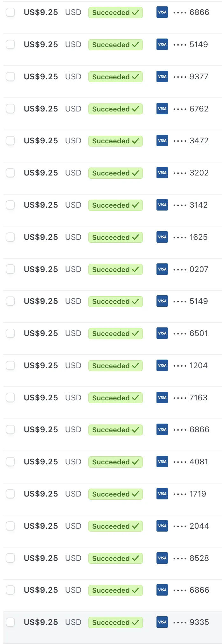Open the US$9.25 amount for card 8528
The width and height of the screenshot is (222, 644).
41,558
